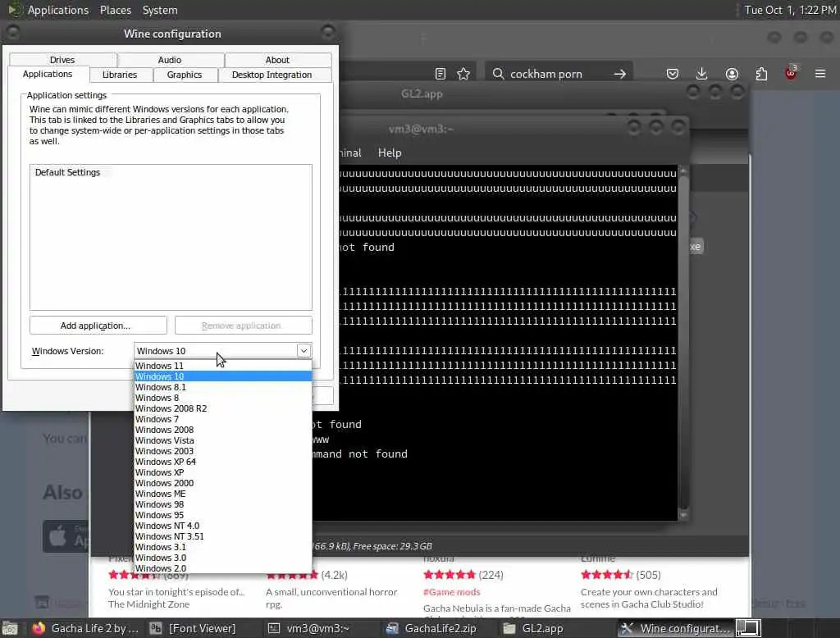Open the Firefox hamburger menu
The width and height of the screenshot is (840, 638).
click(x=820, y=73)
